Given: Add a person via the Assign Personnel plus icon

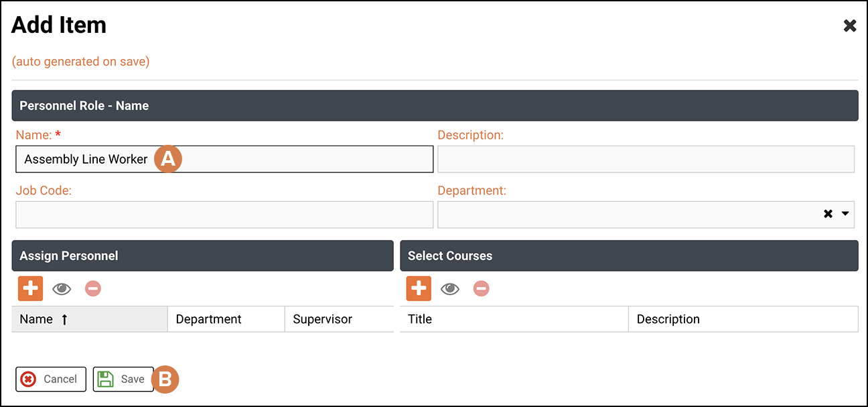Looking at the screenshot, I should [30, 288].
